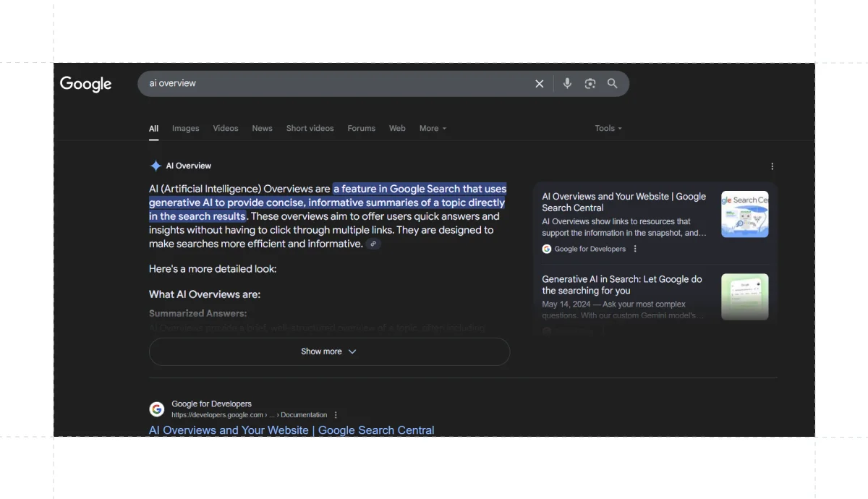Click the Google logo
The image size is (868, 499).
tap(85, 84)
